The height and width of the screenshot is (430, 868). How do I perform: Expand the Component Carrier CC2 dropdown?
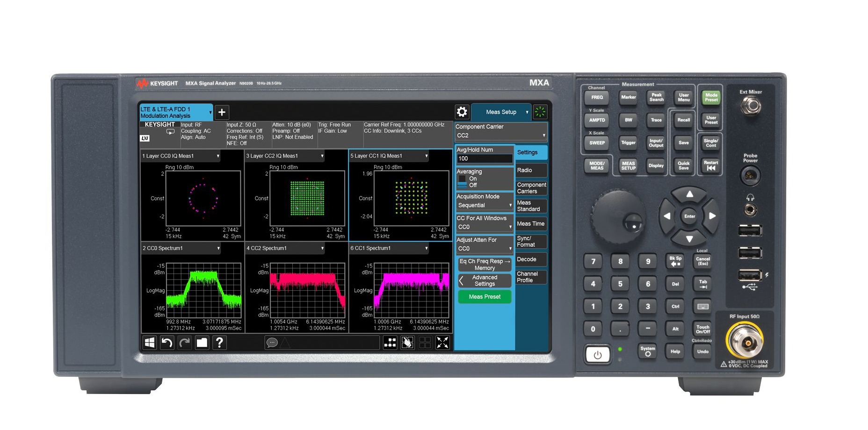point(500,136)
